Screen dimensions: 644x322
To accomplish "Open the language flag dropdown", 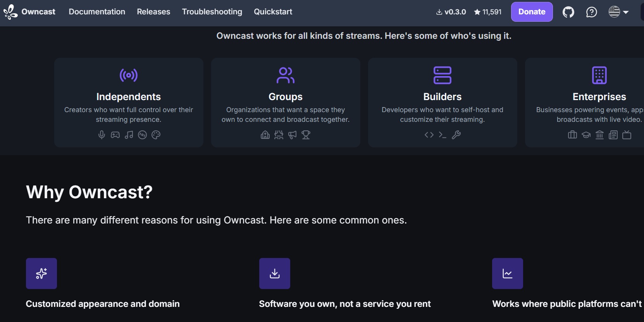I will pos(618,12).
